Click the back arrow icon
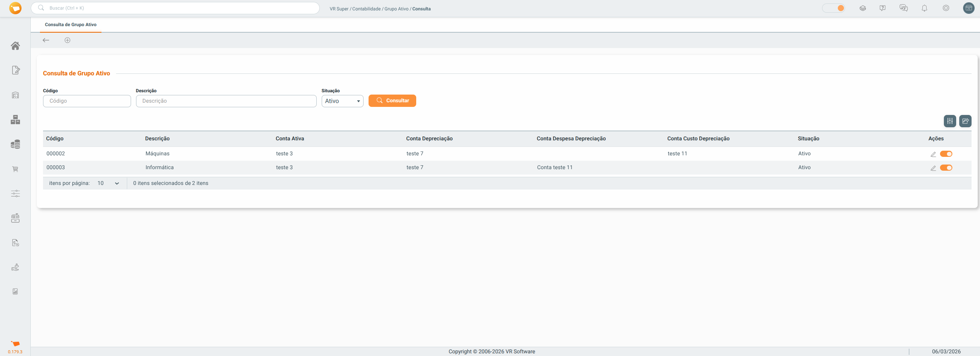980x356 pixels. pos(46,40)
